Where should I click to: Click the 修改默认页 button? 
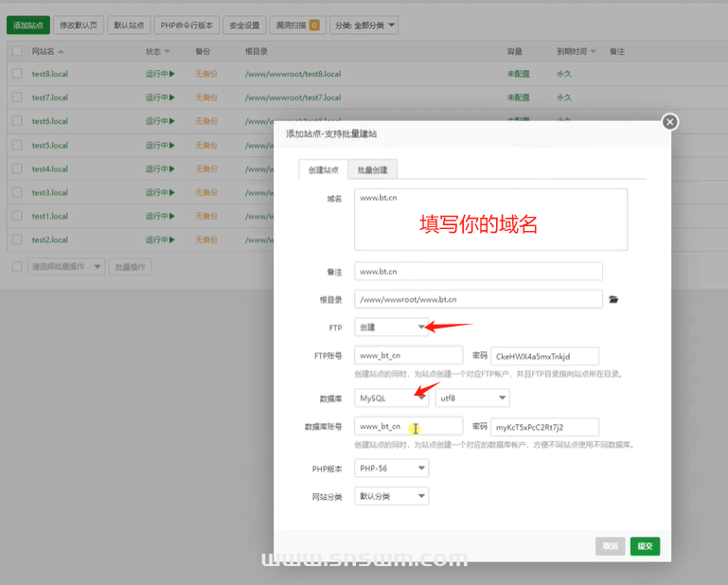click(79, 25)
